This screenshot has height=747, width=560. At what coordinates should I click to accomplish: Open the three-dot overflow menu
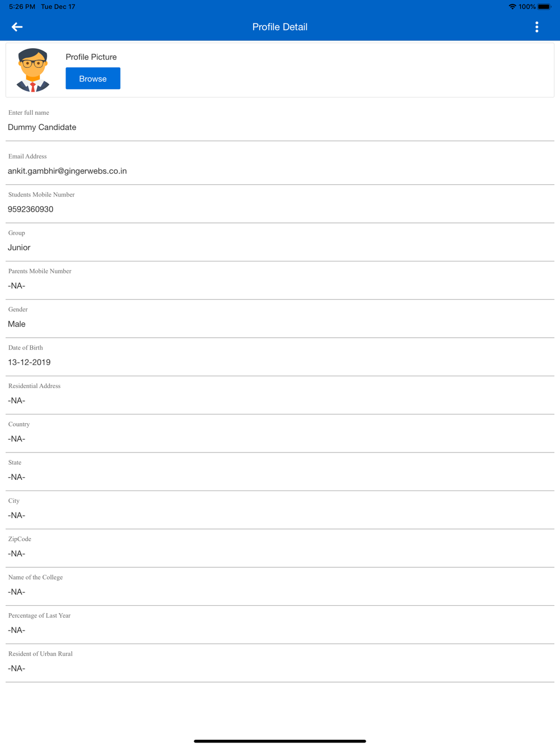536,27
